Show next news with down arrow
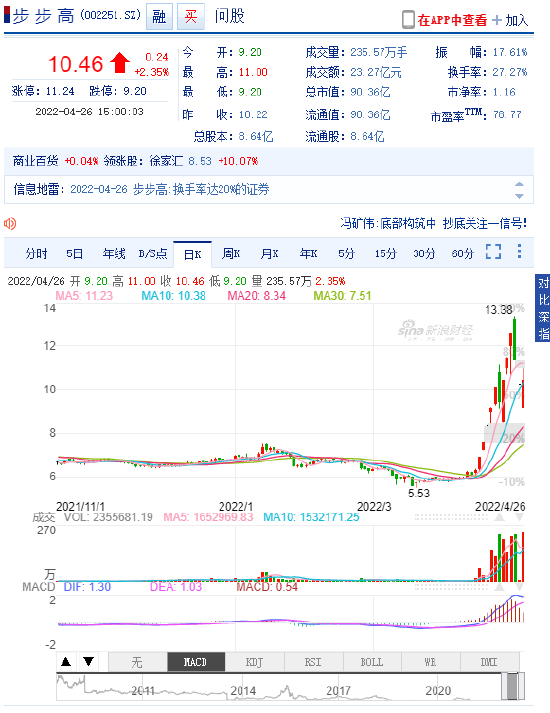This screenshot has height=713, width=550. coord(519,196)
